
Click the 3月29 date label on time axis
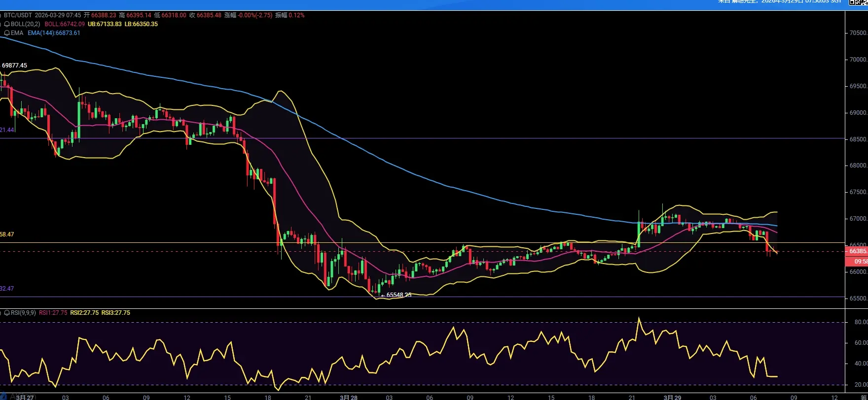pyautogui.click(x=672, y=397)
